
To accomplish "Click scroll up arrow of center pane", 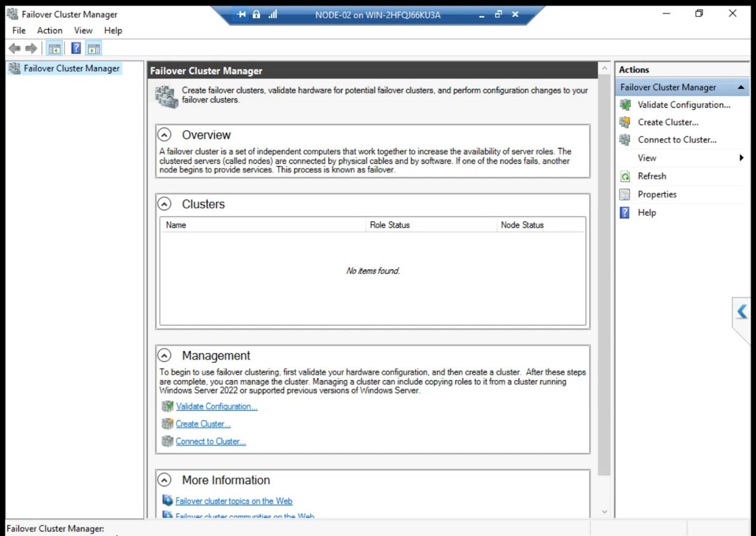I will pos(604,68).
